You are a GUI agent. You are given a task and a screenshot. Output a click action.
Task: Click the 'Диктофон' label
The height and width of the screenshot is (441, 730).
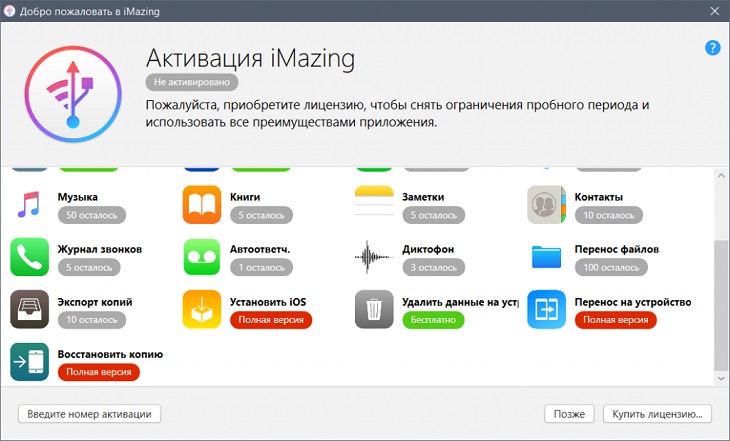(428, 249)
